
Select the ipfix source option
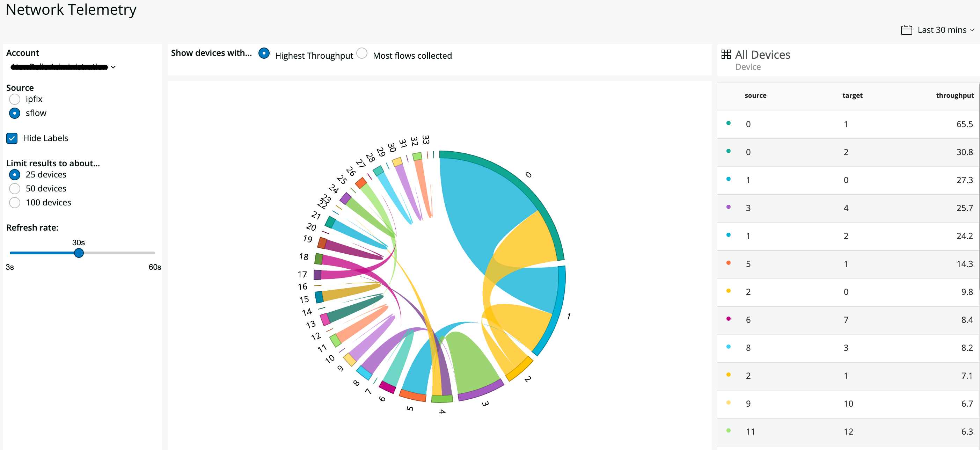(x=14, y=99)
